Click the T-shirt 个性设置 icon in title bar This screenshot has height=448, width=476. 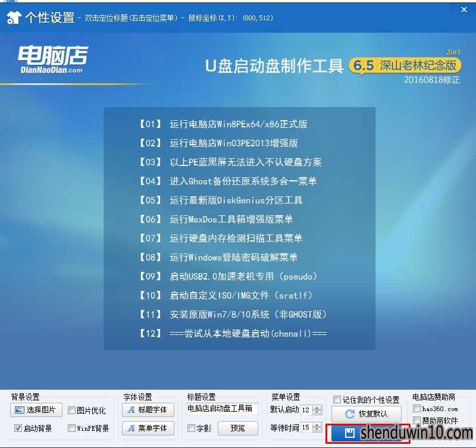coord(14,17)
